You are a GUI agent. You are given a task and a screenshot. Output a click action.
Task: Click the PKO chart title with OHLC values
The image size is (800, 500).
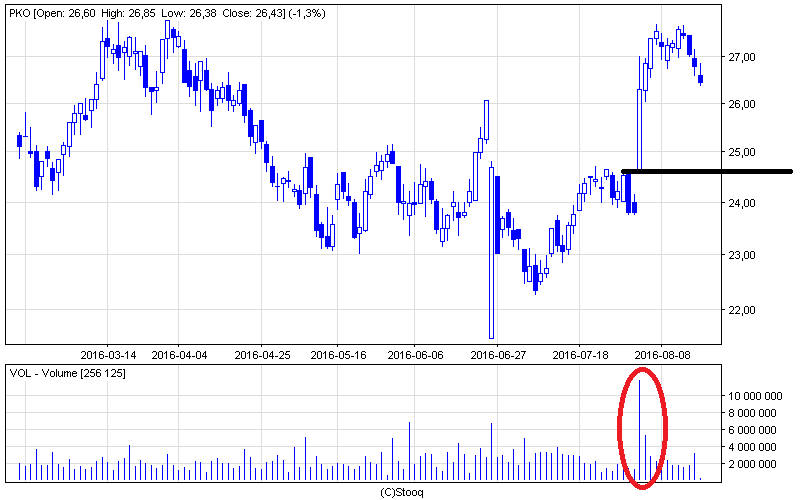(x=167, y=14)
